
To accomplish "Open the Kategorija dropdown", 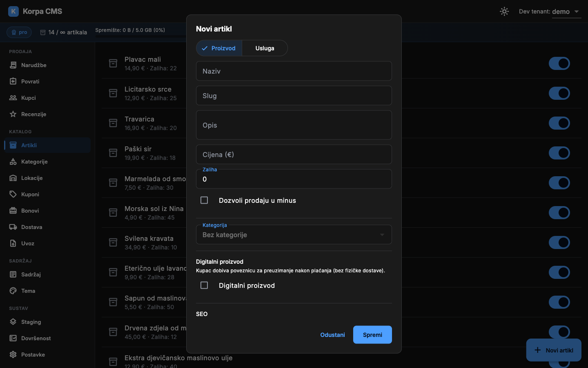I will point(294,235).
